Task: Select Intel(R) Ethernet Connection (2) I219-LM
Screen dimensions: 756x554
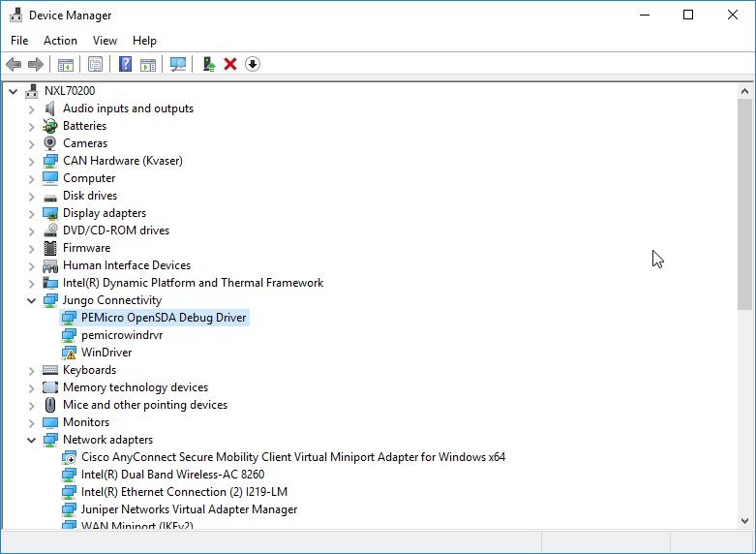Action: tap(184, 492)
